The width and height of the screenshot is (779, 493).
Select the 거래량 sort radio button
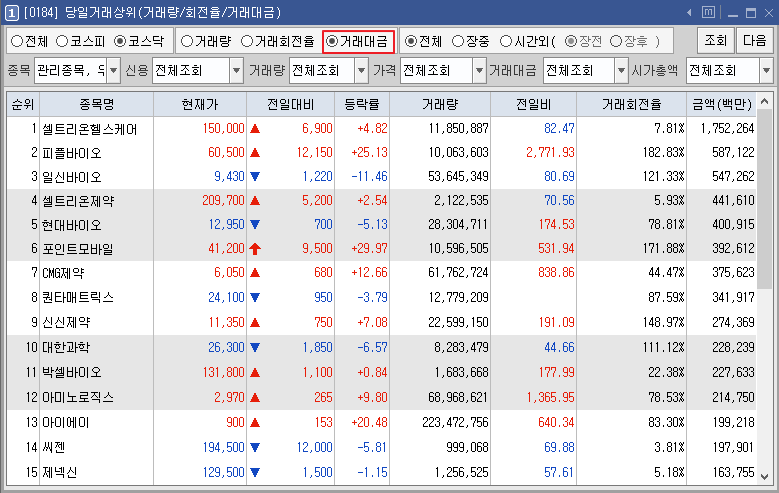187,41
